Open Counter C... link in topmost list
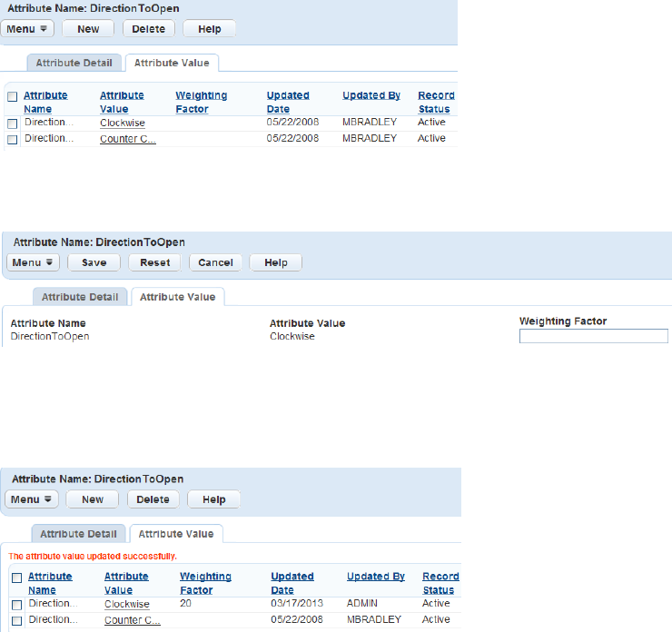Image resolution: width=672 pixels, height=632 pixels. click(128, 139)
